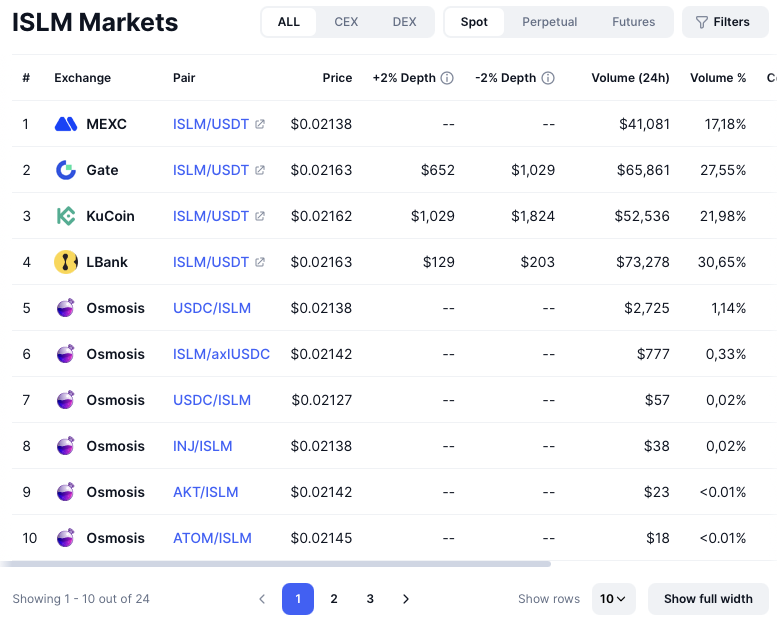Click Osmosis logo in row 10
The image size is (777, 623).
65,538
